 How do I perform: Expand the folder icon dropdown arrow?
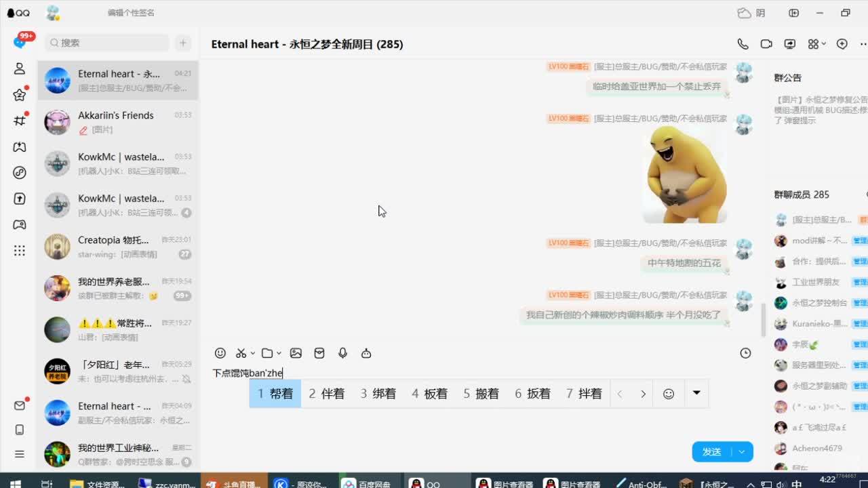pyautogui.click(x=279, y=353)
